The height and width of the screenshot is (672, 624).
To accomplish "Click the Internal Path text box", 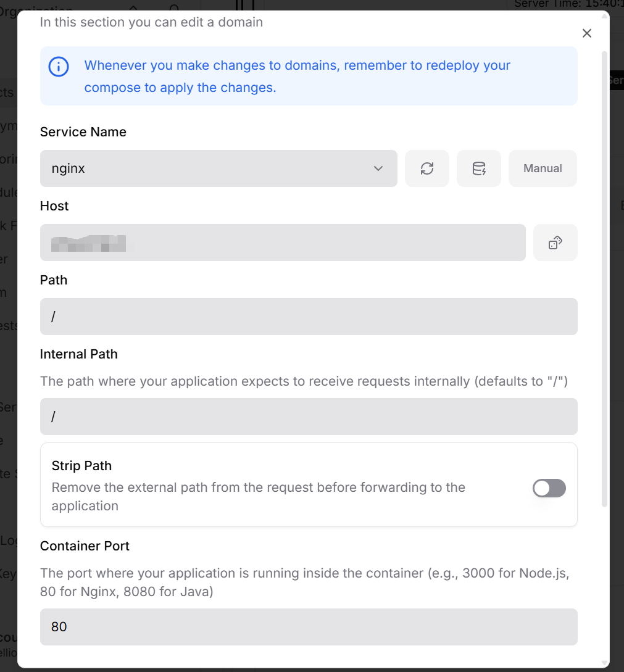I will (308, 417).
